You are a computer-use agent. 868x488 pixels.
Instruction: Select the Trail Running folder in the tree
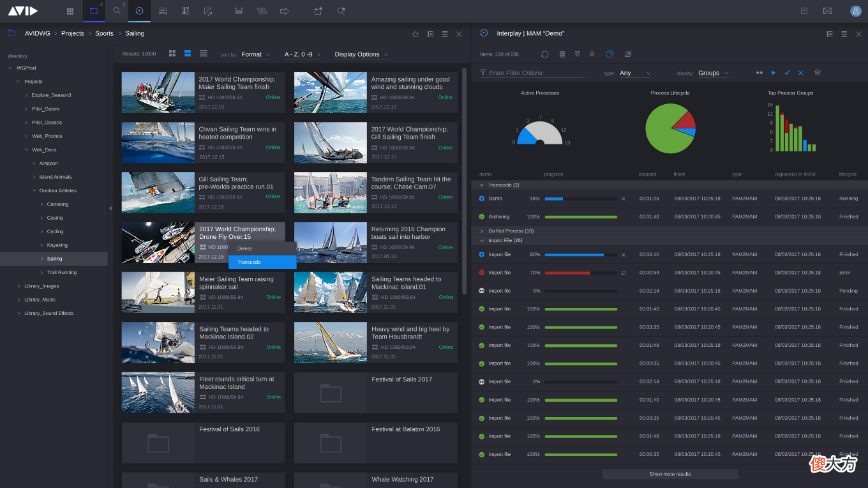point(62,272)
